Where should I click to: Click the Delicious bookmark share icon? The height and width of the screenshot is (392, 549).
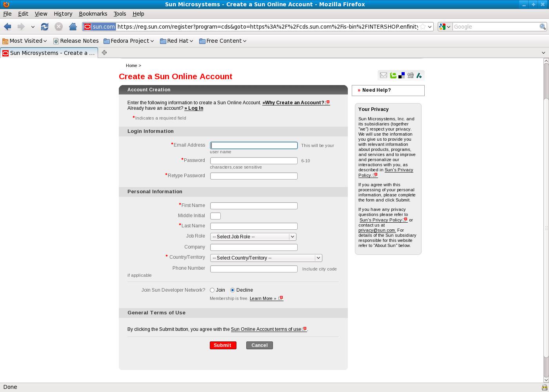pos(402,75)
